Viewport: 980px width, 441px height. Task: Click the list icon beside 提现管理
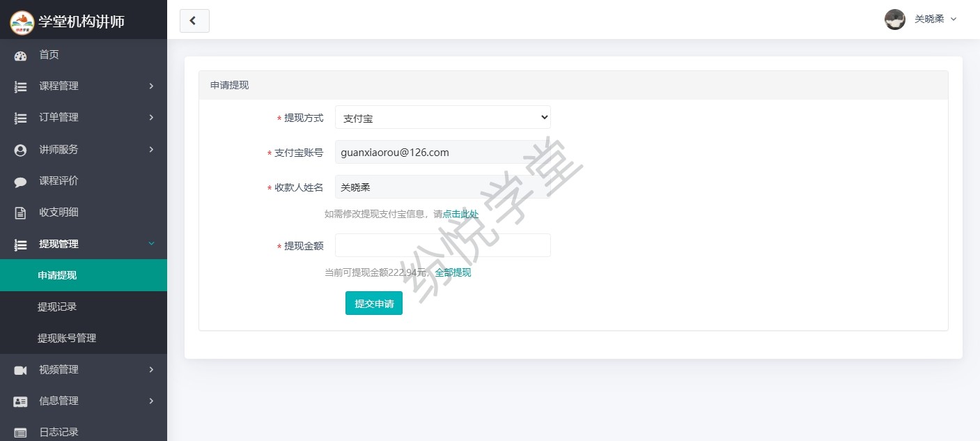point(20,245)
